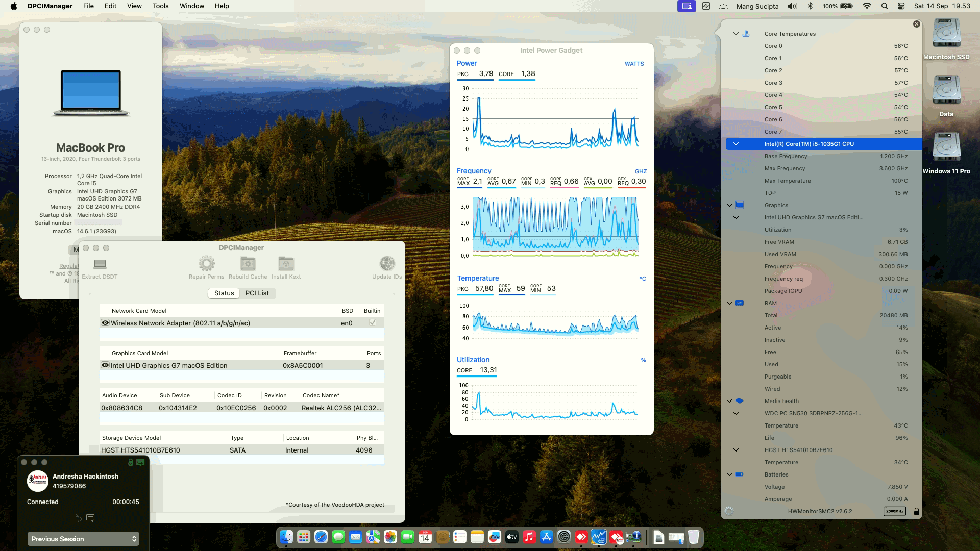This screenshot has height=551, width=980.
Task: Open the AnyDesk chat icon
Action: click(90, 518)
